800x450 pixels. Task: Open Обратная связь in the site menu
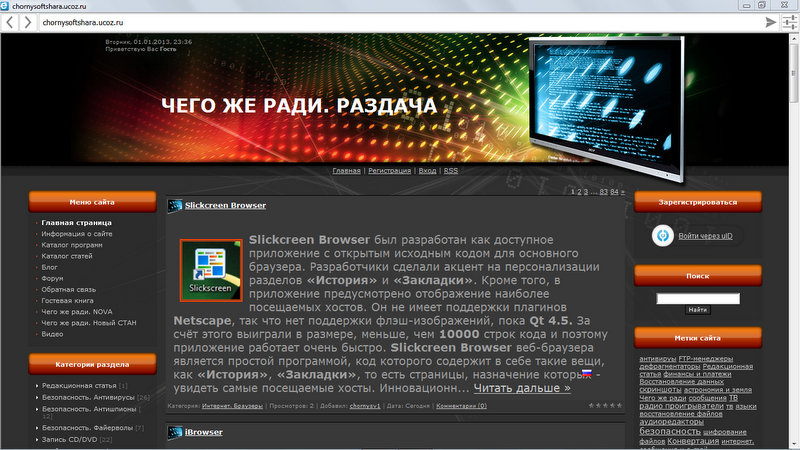click(x=68, y=289)
